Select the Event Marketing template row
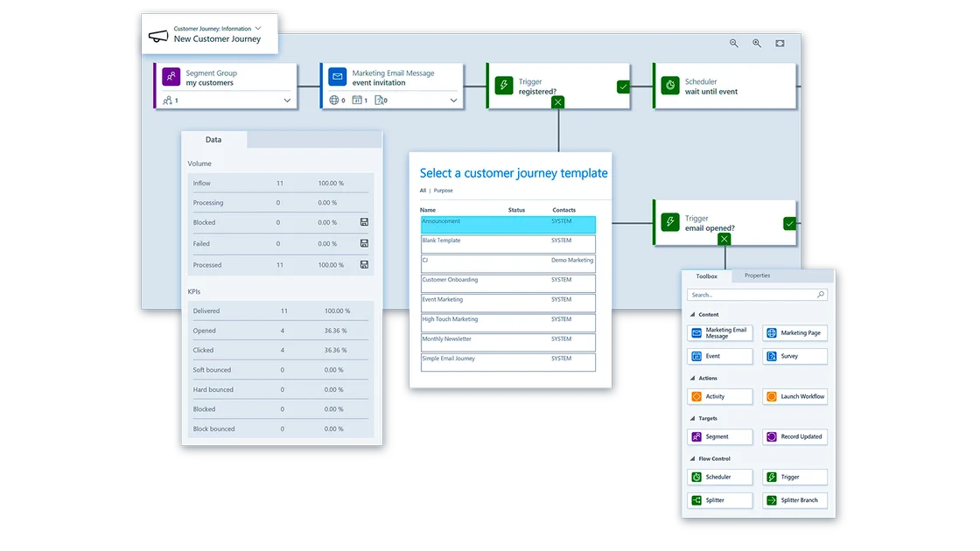The image size is (980, 551). click(508, 303)
